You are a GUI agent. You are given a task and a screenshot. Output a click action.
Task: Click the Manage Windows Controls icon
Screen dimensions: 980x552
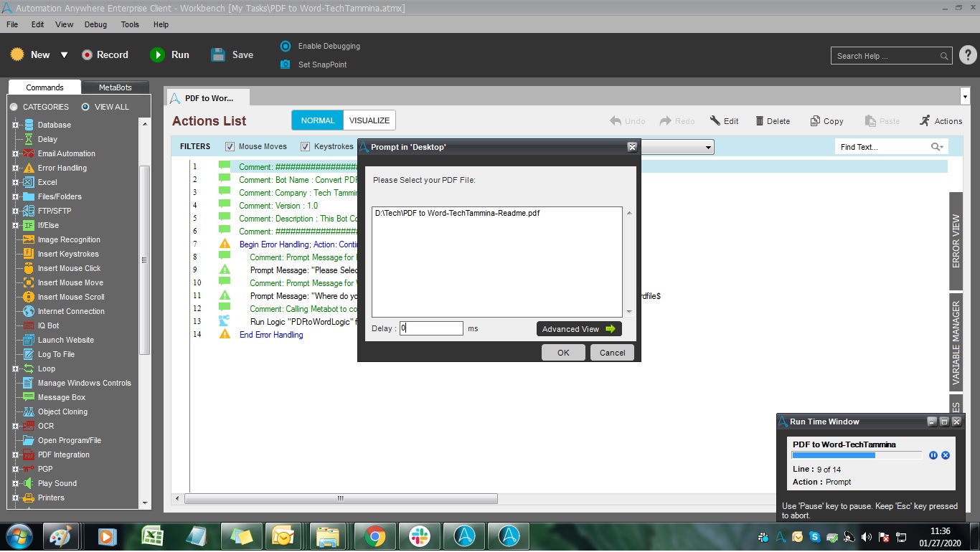point(29,383)
